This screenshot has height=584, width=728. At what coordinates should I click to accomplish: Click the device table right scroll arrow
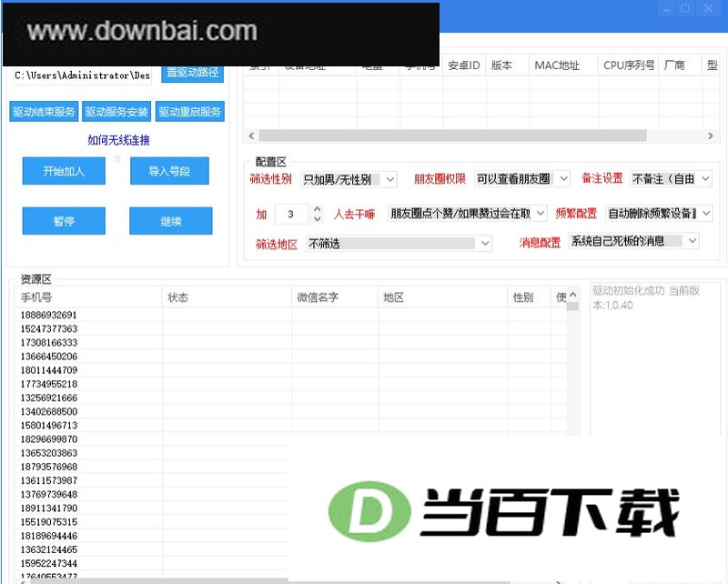click(710, 136)
